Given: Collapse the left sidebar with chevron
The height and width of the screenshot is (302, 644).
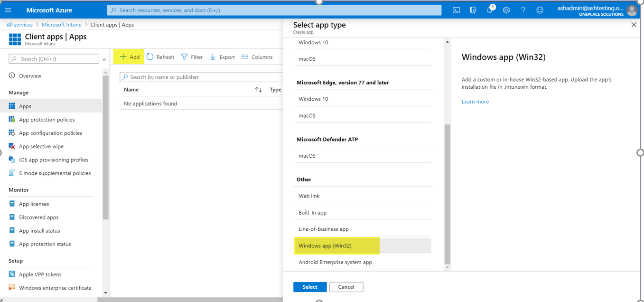Looking at the screenshot, I should point(104,59).
